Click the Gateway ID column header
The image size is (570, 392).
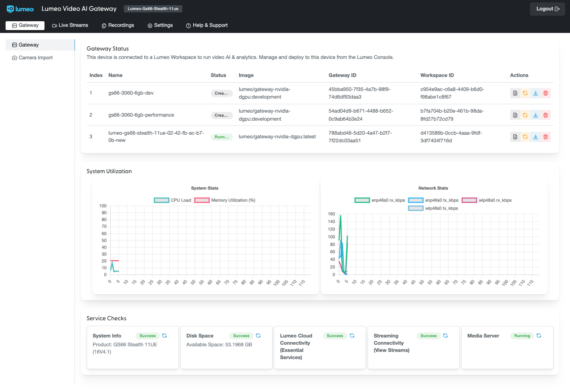(x=342, y=75)
